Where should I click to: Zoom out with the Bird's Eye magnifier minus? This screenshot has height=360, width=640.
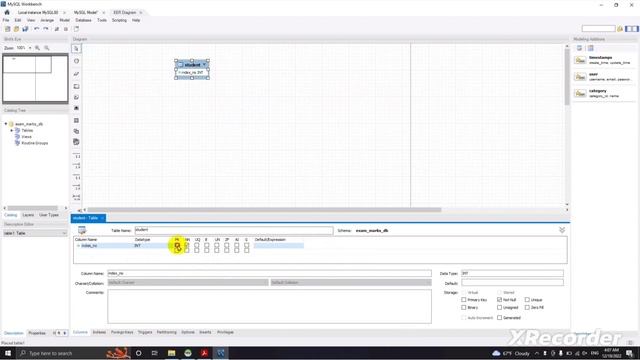pyautogui.click(x=47, y=48)
